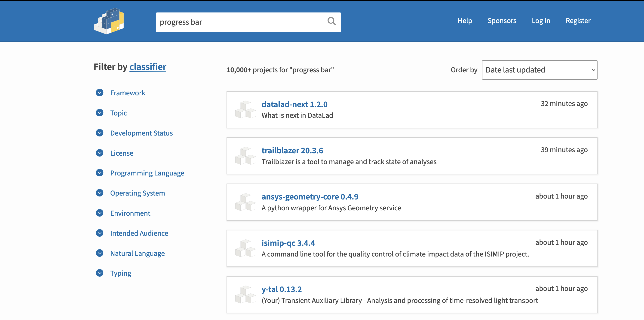Image resolution: width=644 pixels, height=320 pixels.
Task: Expand the License filter chevron
Action: point(100,153)
